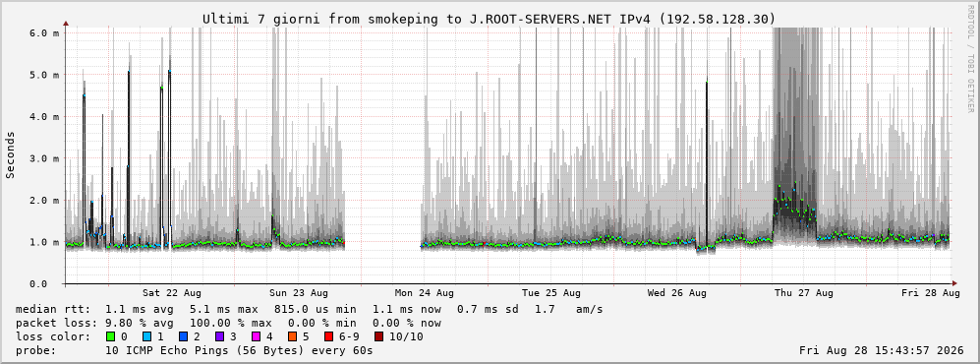Image resolution: width=980 pixels, height=364 pixels.
Task: Click the light blue loss color 1 swatch
Action: (146, 336)
